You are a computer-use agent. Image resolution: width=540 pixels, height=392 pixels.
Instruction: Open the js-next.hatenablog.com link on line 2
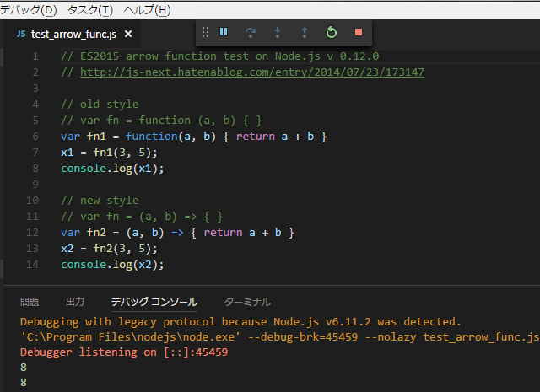[x=252, y=72]
